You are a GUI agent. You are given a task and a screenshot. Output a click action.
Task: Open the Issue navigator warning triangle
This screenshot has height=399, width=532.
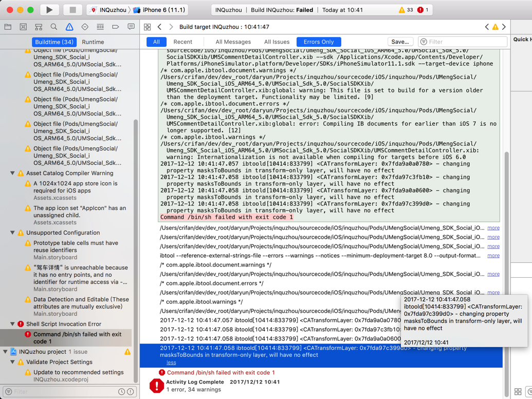pos(69,27)
